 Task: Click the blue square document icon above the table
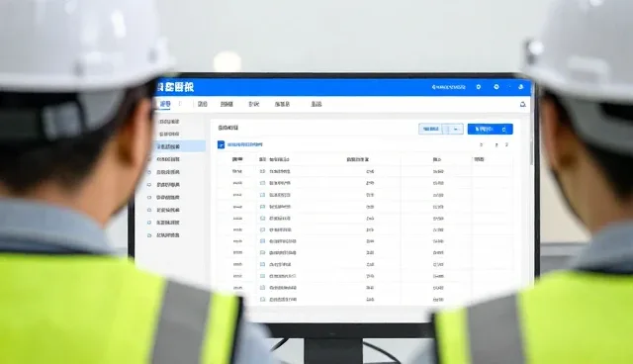pos(221,144)
